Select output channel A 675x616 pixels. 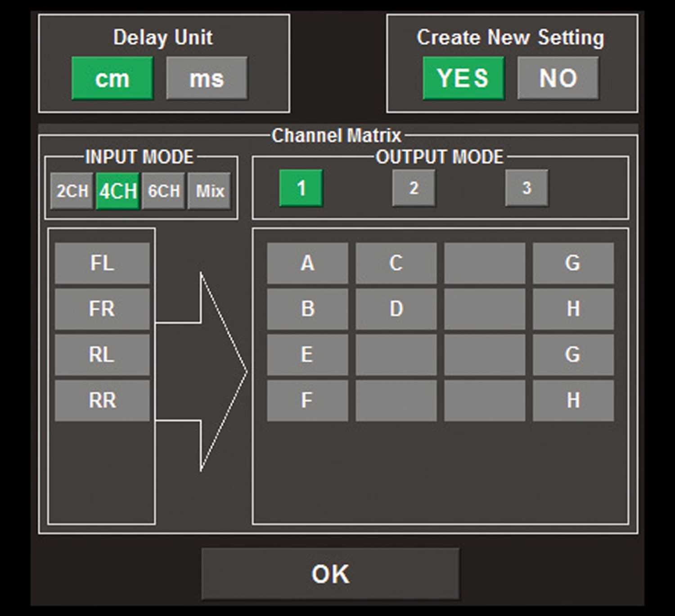(307, 263)
